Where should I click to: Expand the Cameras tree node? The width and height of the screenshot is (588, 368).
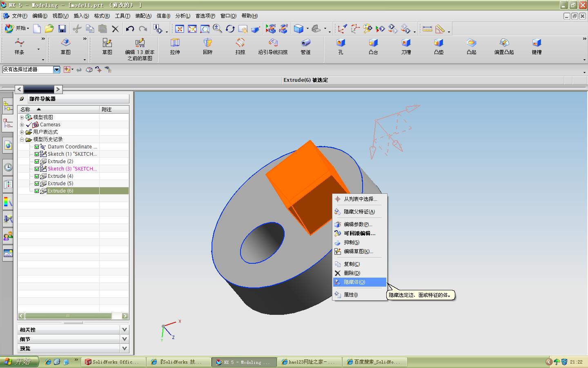click(x=22, y=125)
